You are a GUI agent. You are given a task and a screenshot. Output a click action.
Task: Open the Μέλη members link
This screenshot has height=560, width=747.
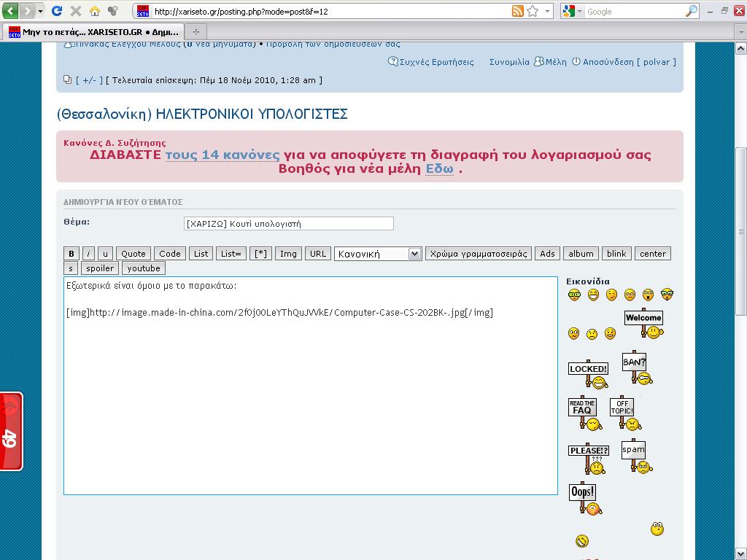pyautogui.click(x=551, y=62)
